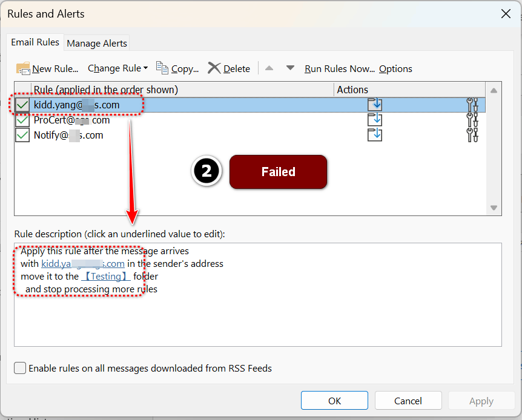Click move-to-folder action icon for ProCert rule
This screenshot has height=420, width=522.
coord(374,120)
